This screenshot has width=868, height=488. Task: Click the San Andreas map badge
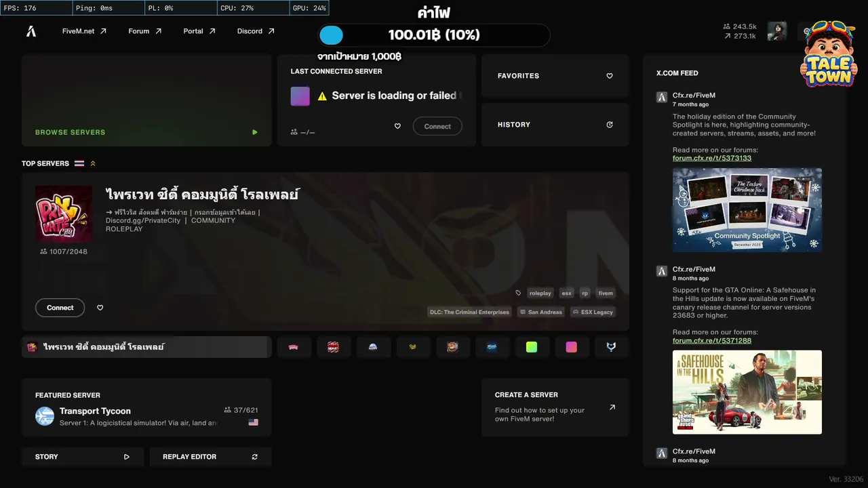pos(541,312)
